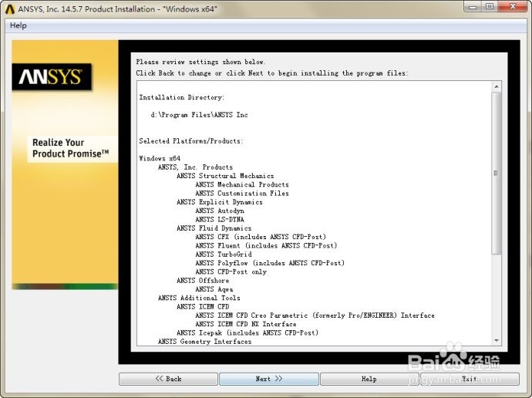Click the 'ANSYS ICEM CFD Creo Parametric' interface line
The width and height of the screenshot is (532, 398).
coord(315,315)
